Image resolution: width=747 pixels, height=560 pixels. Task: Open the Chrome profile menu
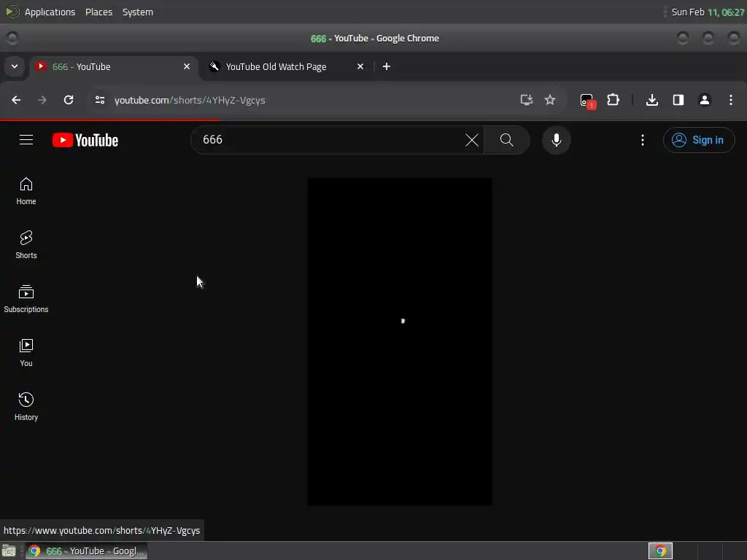pyautogui.click(x=704, y=100)
